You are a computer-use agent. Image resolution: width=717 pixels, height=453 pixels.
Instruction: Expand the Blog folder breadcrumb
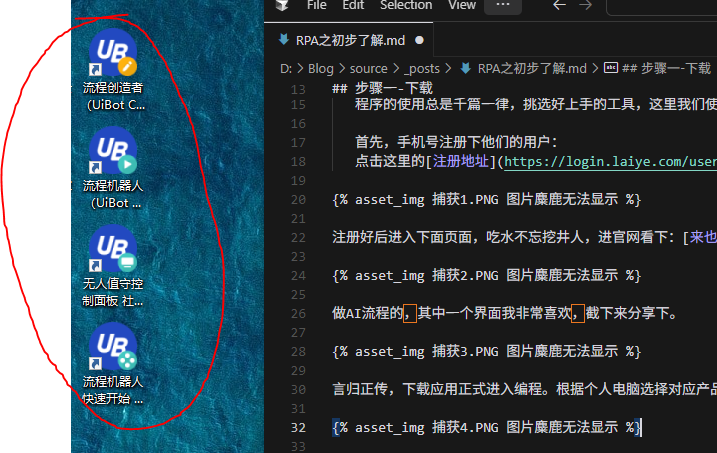coord(320,69)
